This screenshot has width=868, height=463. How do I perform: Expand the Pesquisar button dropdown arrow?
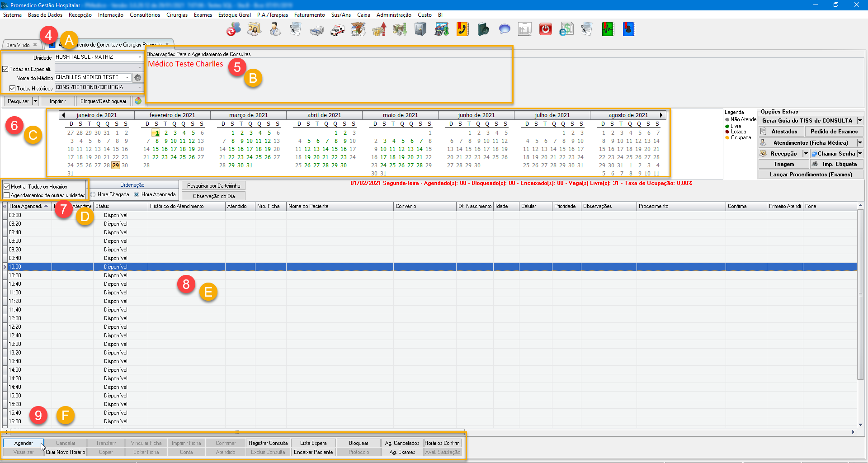35,101
